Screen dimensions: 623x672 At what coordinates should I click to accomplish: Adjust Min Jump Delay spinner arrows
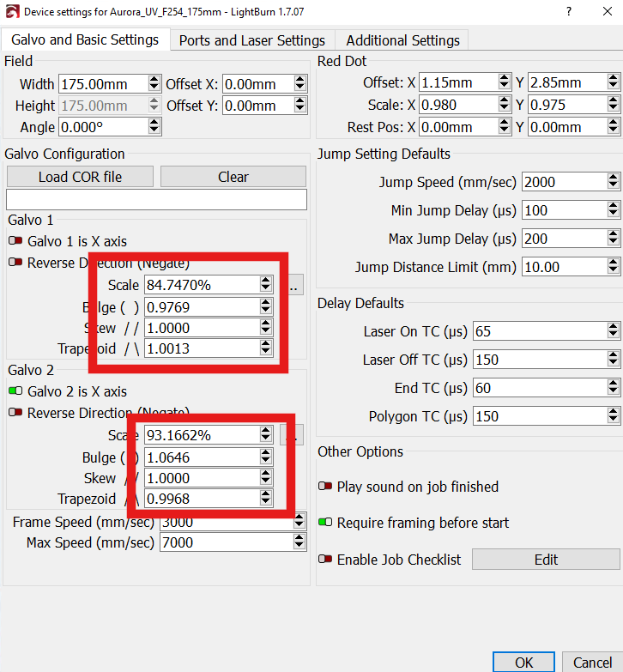(614, 210)
